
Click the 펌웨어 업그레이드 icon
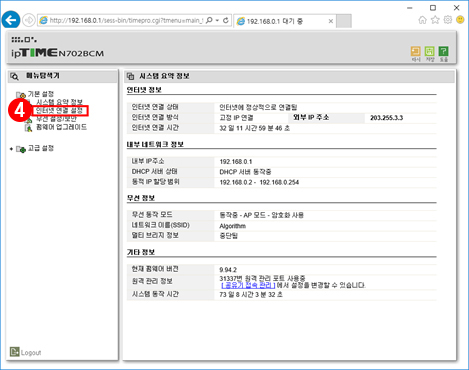point(29,127)
